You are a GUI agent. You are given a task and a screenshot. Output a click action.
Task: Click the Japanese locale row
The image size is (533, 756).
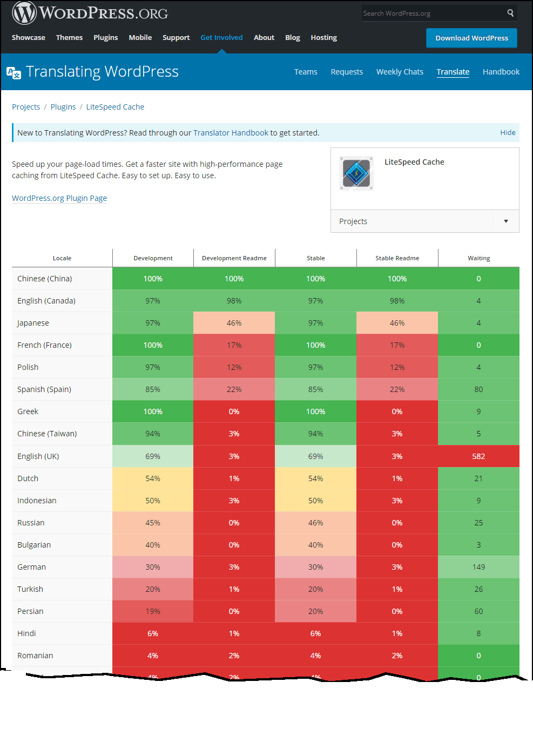(x=33, y=322)
